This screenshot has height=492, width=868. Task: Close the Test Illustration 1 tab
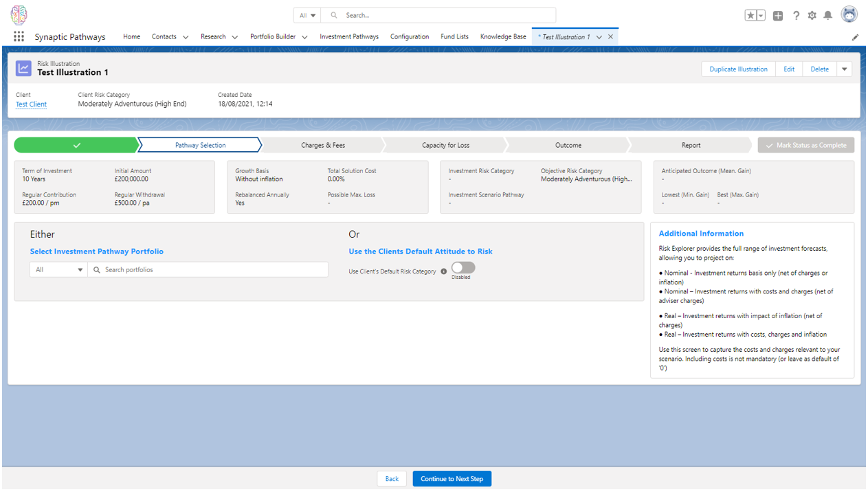coord(610,37)
